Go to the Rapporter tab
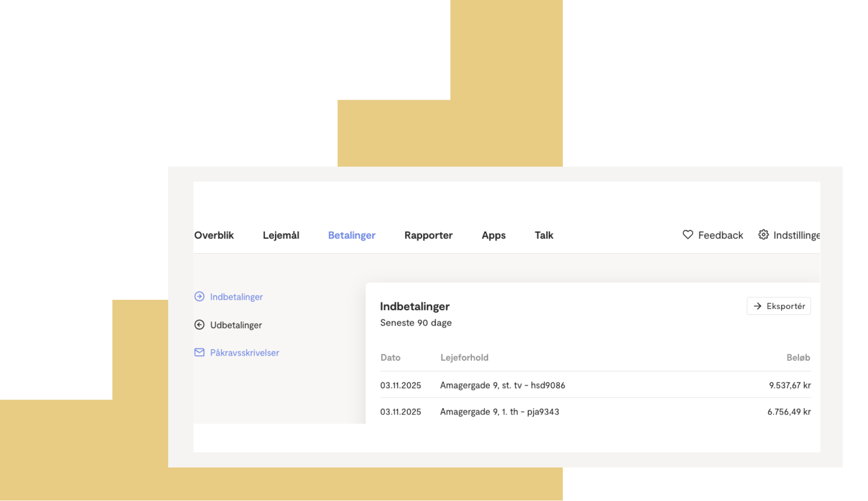 (x=428, y=235)
